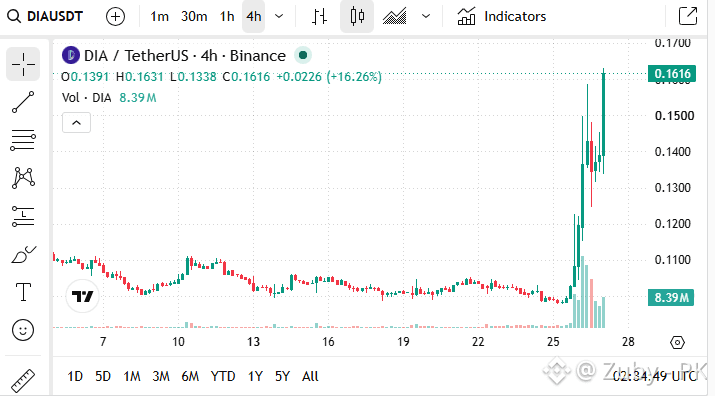The image size is (715, 396).
Task: Click the 8.39M volume axis label
Action: tap(671, 297)
